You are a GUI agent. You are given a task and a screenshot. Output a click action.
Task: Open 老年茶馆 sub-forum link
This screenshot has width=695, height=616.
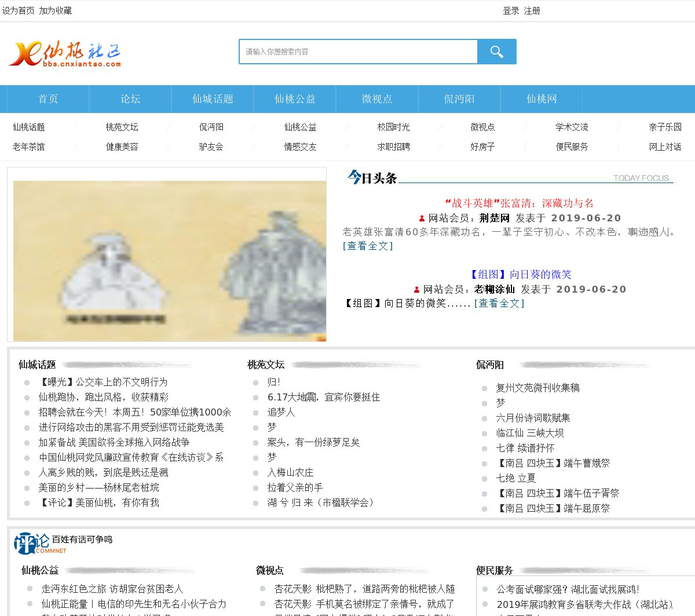[29, 147]
